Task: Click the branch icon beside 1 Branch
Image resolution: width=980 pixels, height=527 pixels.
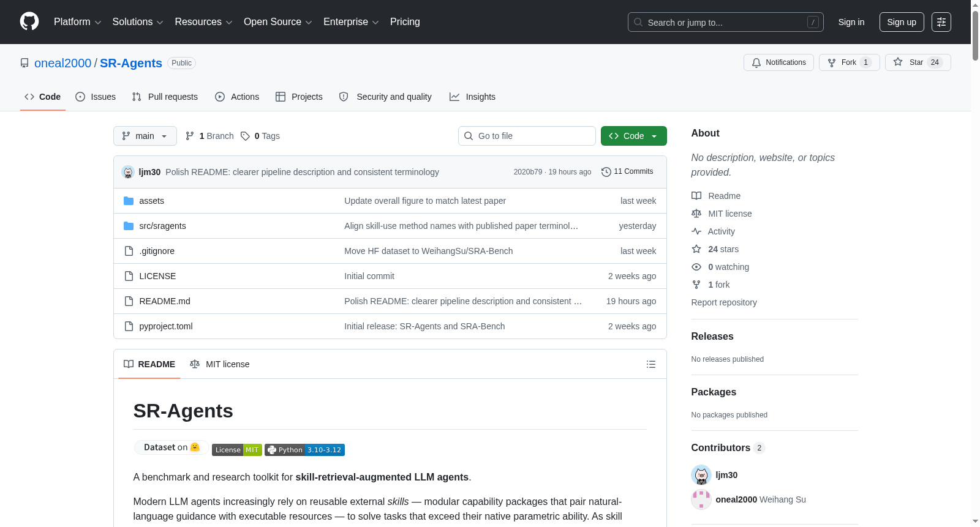Action: [x=190, y=136]
